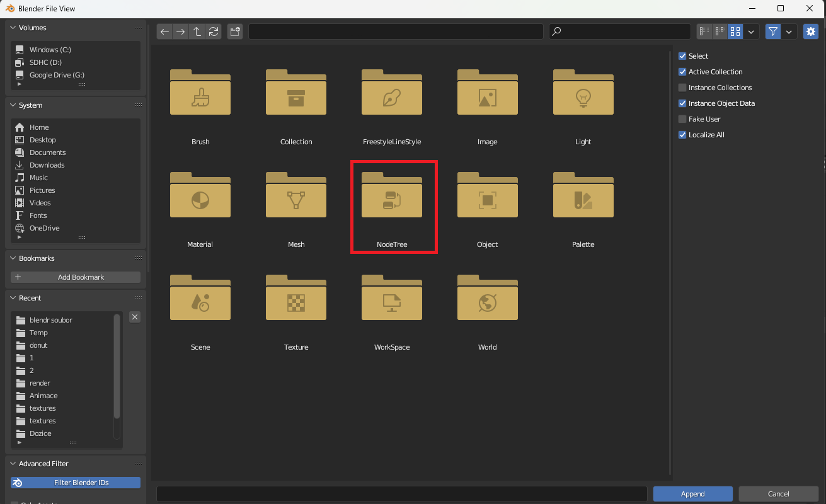The height and width of the screenshot is (504, 826).
Task: Collapse the Bookmarks panel
Action: (14, 258)
